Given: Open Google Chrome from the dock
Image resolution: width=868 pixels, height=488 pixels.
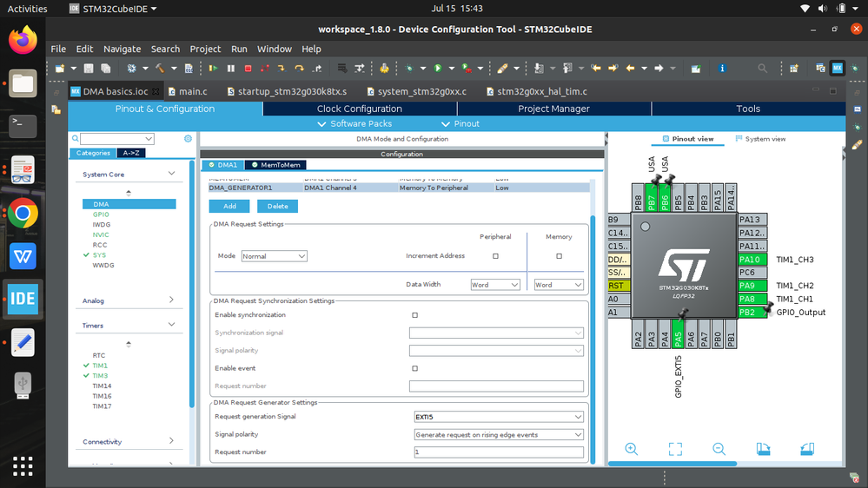Looking at the screenshot, I should (x=23, y=213).
